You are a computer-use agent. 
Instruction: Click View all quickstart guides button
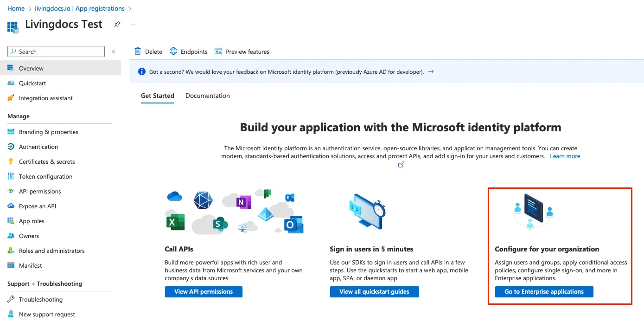point(375,292)
